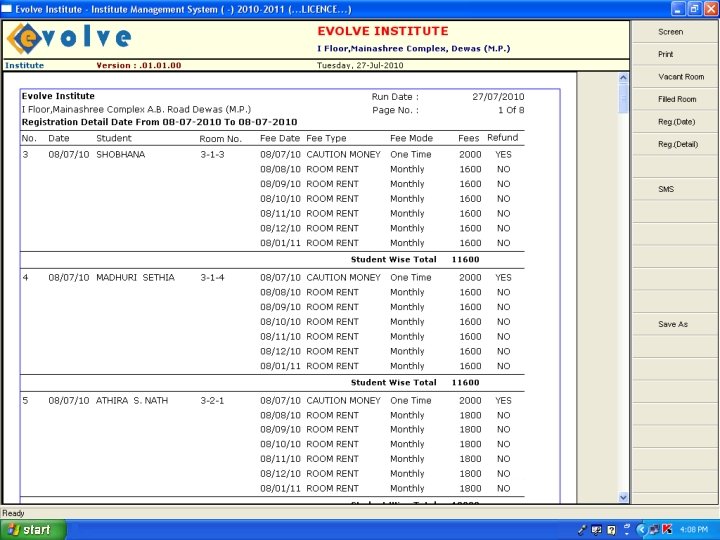This screenshot has width=720, height=540.
Task: Click the Fees column header
Action: (468, 138)
